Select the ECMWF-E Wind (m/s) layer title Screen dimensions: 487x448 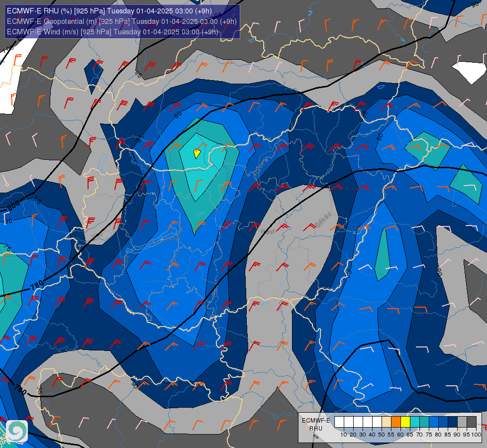point(112,32)
